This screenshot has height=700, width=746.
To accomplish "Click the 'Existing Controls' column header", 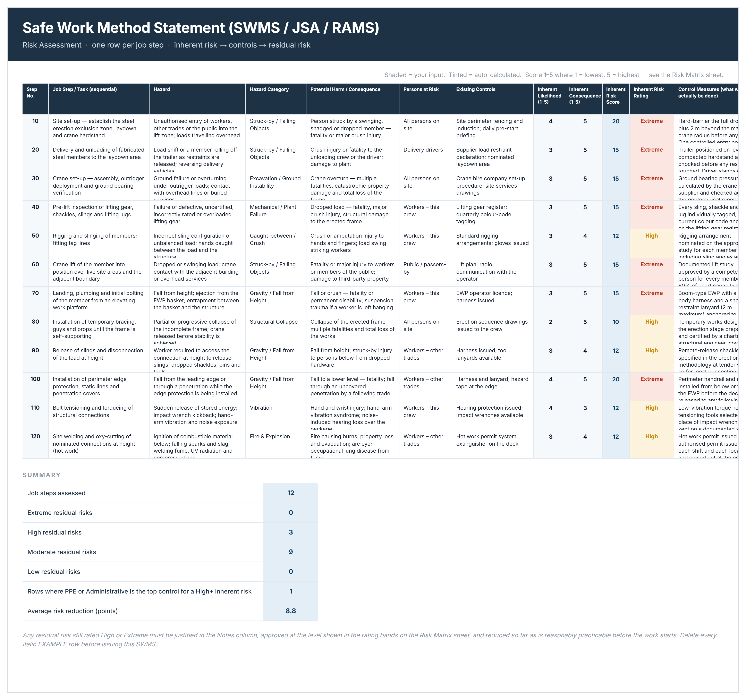I will (x=493, y=99).
